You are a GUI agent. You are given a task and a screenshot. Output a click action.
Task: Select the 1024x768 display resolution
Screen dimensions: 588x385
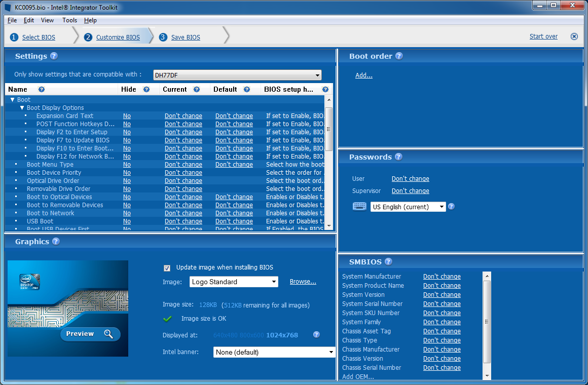(x=282, y=335)
